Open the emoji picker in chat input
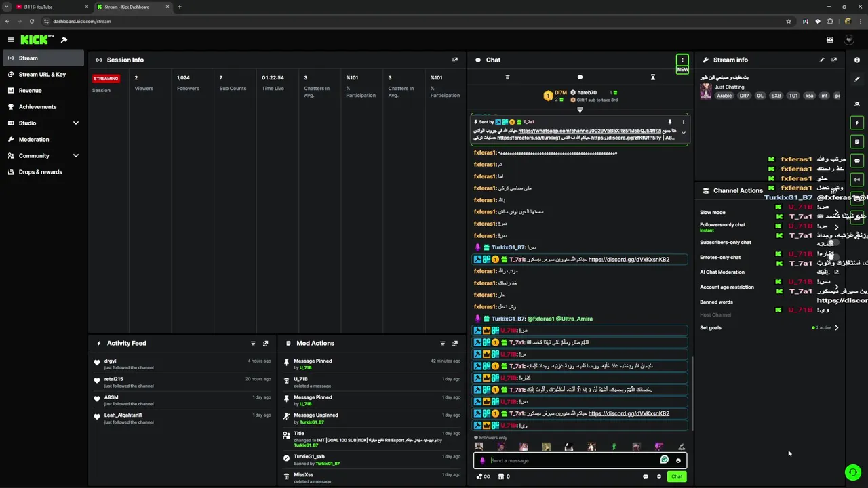Viewport: 868px width, 488px height. tap(678, 460)
